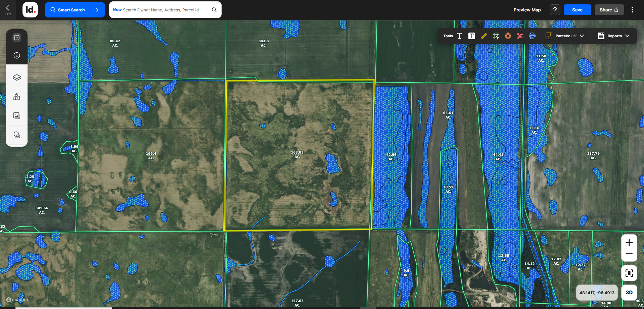The width and height of the screenshot is (644, 309).
Task: Click Preview Map
Action: pos(527,10)
